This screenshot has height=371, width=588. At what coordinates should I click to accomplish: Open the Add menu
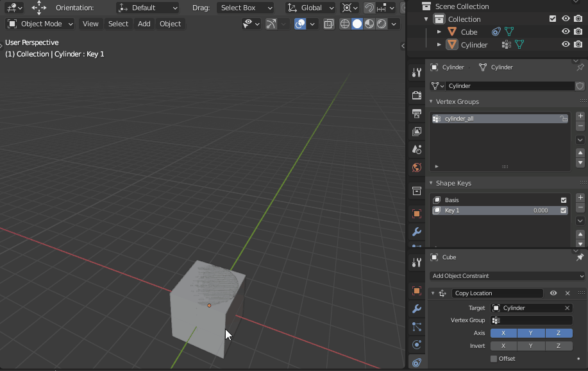pyautogui.click(x=144, y=24)
